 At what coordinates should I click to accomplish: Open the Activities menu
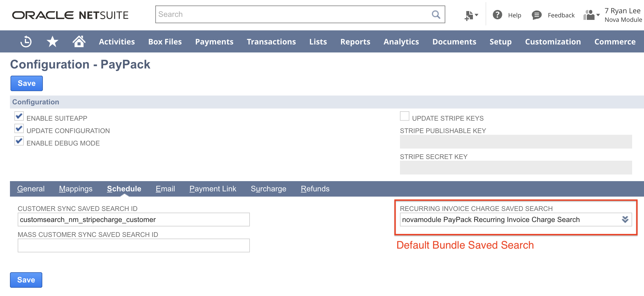[x=117, y=42]
